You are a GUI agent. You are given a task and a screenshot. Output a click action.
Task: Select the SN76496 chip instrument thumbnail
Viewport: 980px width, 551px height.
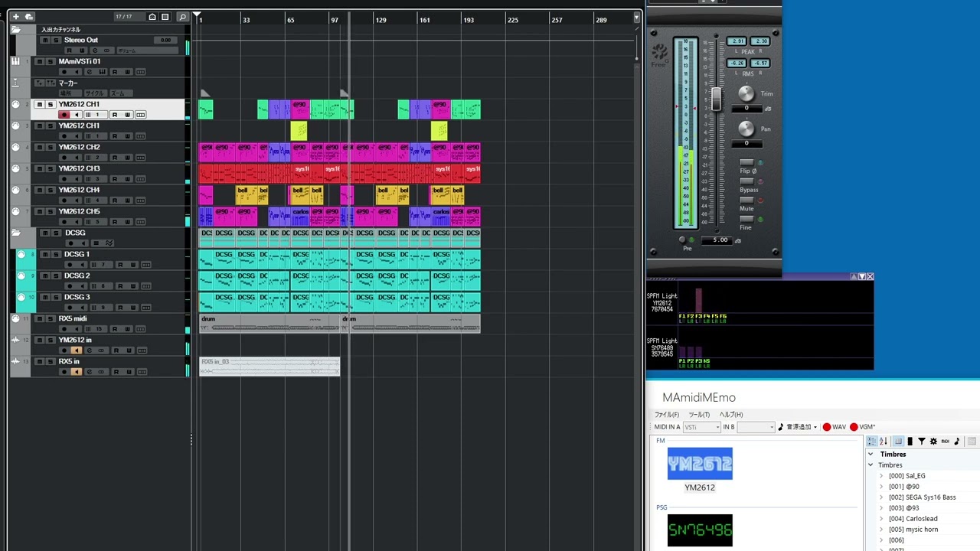click(700, 530)
